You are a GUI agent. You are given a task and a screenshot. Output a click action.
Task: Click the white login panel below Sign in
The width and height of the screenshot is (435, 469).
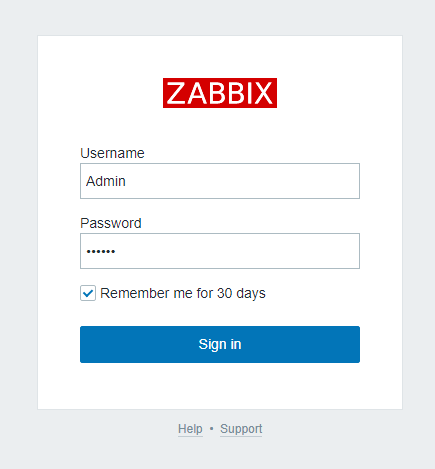(x=220, y=386)
